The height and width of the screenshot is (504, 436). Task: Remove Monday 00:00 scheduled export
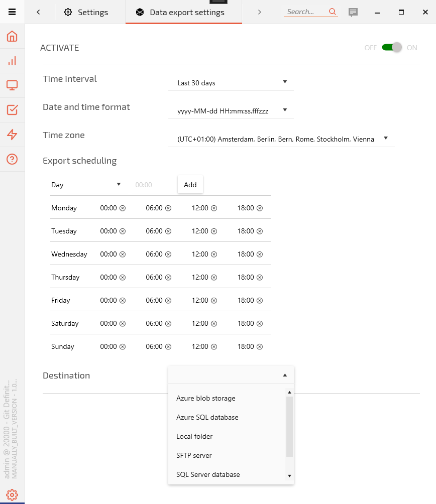[x=122, y=208]
